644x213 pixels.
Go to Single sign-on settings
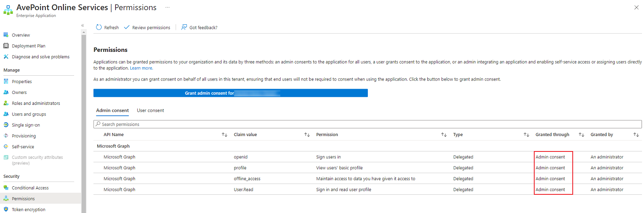[x=26, y=125]
